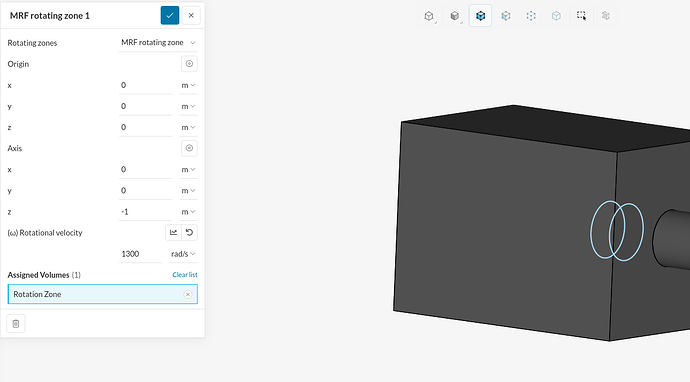Open the Rotating zones type dropdown

pyautogui.click(x=158, y=43)
